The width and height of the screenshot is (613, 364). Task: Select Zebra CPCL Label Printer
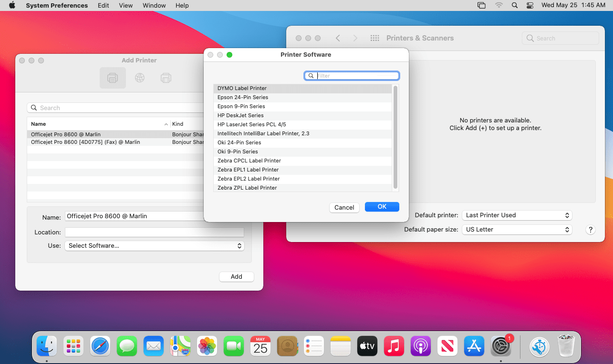pyautogui.click(x=302, y=161)
